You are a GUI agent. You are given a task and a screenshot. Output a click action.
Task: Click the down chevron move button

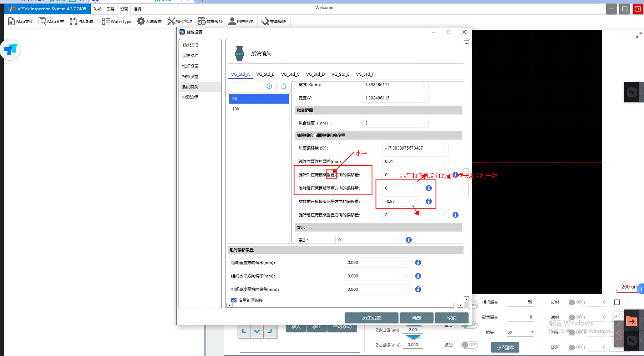(x=257, y=331)
